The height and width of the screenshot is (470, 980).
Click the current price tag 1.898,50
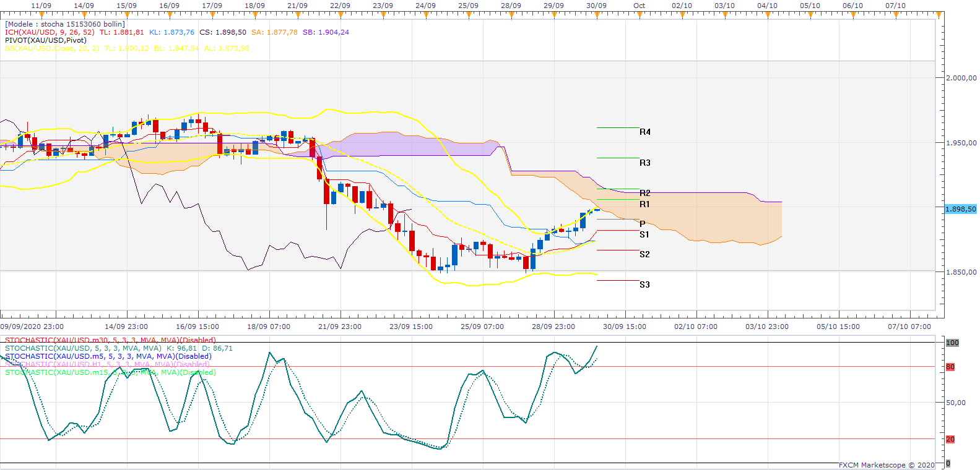[x=960, y=209]
